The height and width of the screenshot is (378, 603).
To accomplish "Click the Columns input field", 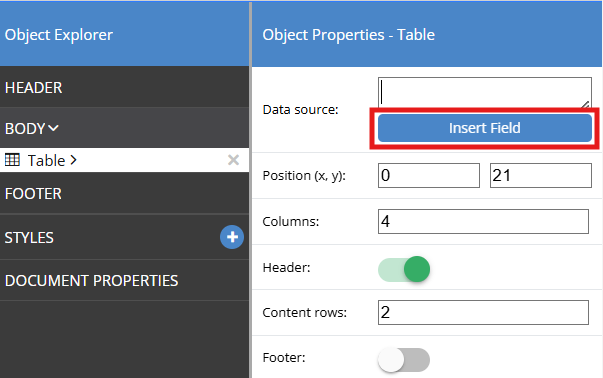I will (x=483, y=221).
